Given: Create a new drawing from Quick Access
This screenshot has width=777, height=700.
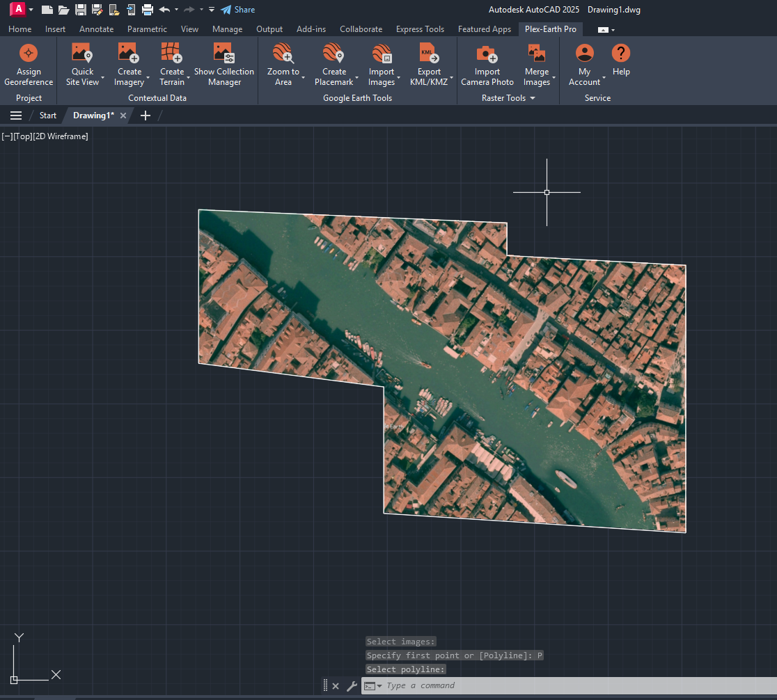Looking at the screenshot, I should coord(47,10).
